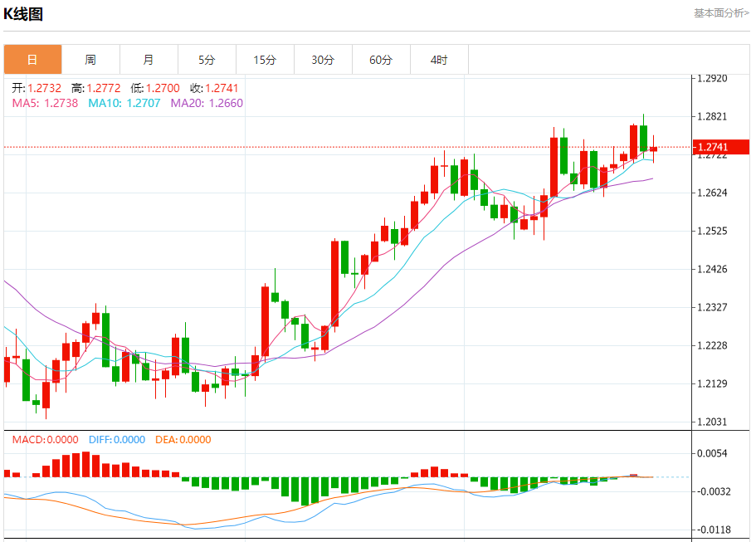Select the 日 daily chart tab
756x542 pixels.
33,60
